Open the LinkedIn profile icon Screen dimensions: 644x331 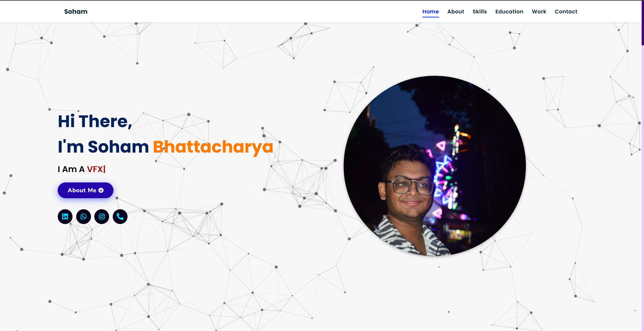coord(65,217)
